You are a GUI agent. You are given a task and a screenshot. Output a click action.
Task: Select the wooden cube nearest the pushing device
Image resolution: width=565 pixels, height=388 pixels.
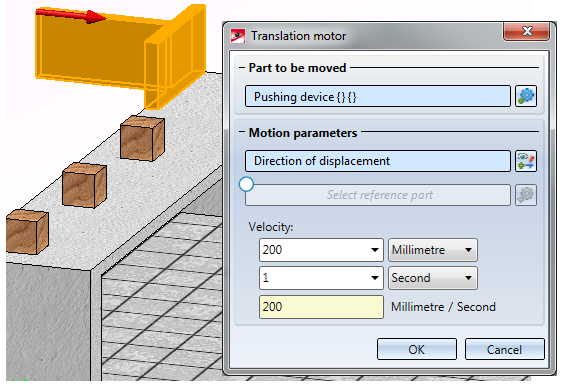(142, 138)
